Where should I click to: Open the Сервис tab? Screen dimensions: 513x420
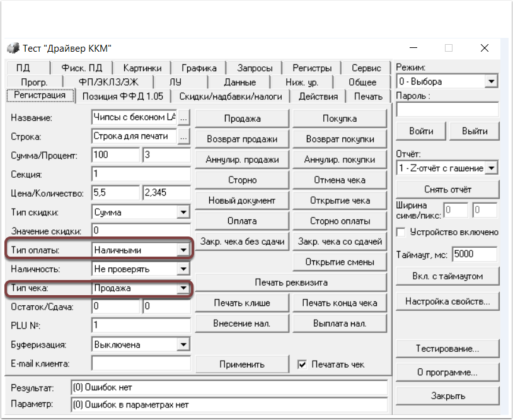tap(366, 67)
